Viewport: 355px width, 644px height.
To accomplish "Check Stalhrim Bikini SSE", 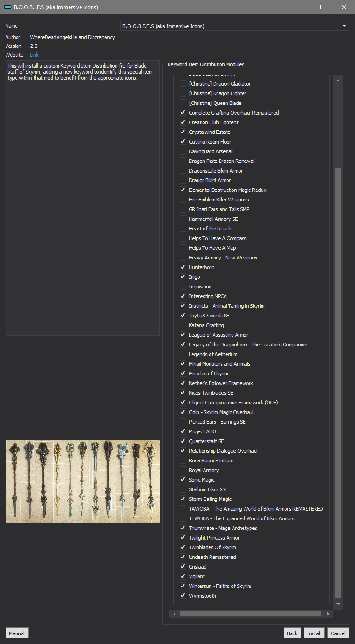I will click(x=183, y=489).
